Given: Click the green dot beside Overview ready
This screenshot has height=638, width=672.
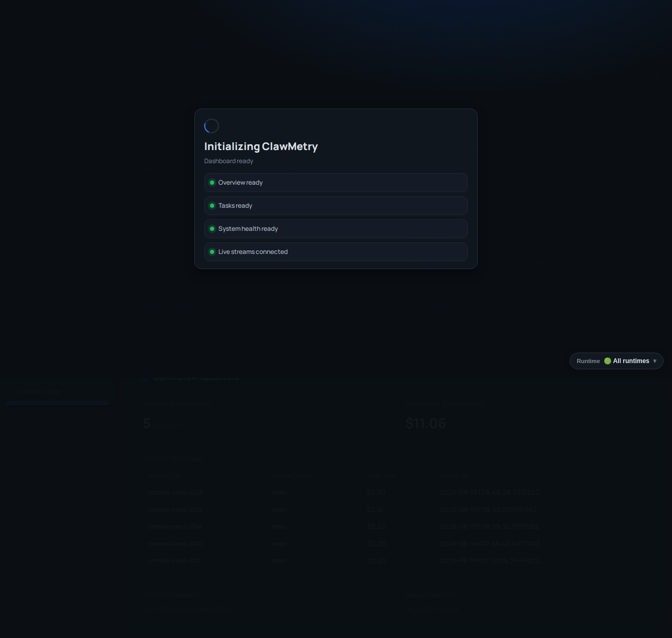Looking at the screenshot, I should coord(212,183).
